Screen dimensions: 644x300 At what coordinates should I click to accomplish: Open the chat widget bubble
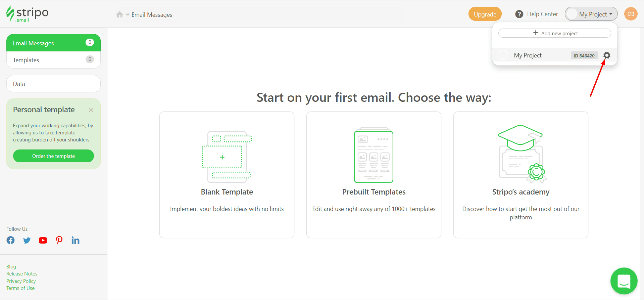tap(624, 281)
